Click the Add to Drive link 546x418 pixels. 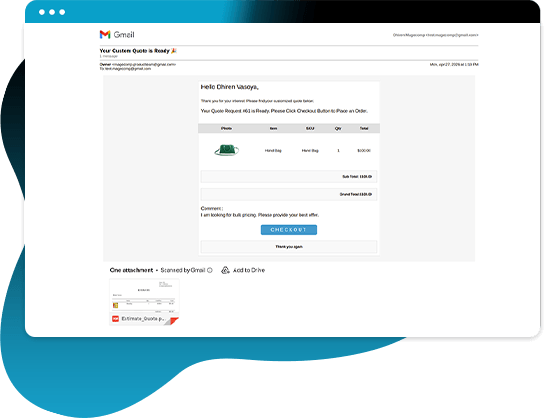(x=249, y=270)
